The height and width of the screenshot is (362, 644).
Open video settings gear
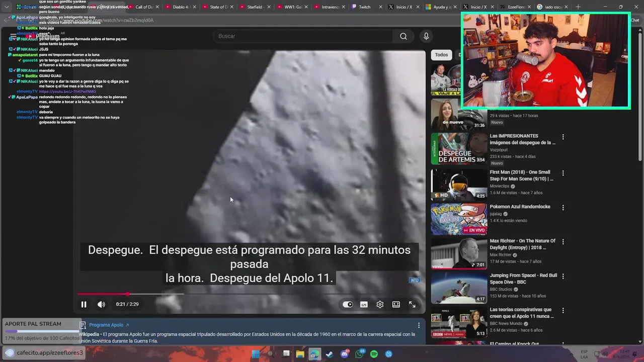pos(380,304)
